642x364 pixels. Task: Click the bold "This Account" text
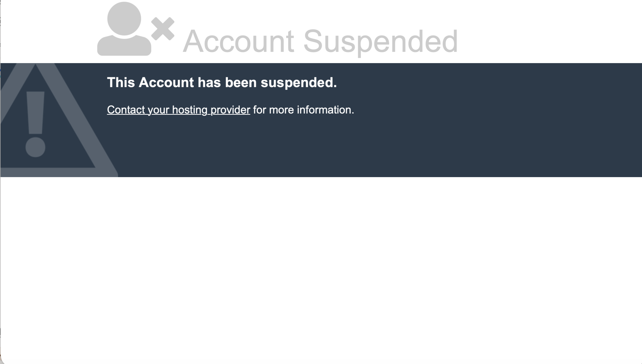pos(150,82)
